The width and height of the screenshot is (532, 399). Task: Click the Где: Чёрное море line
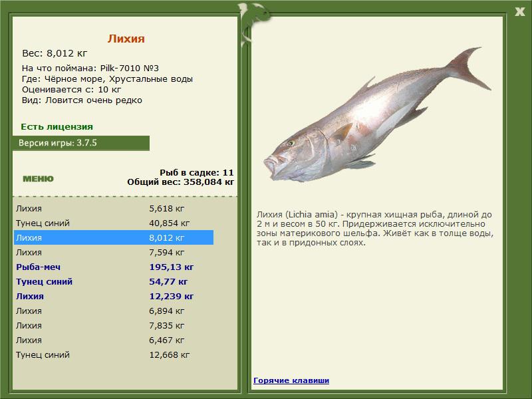pos(107,79)
